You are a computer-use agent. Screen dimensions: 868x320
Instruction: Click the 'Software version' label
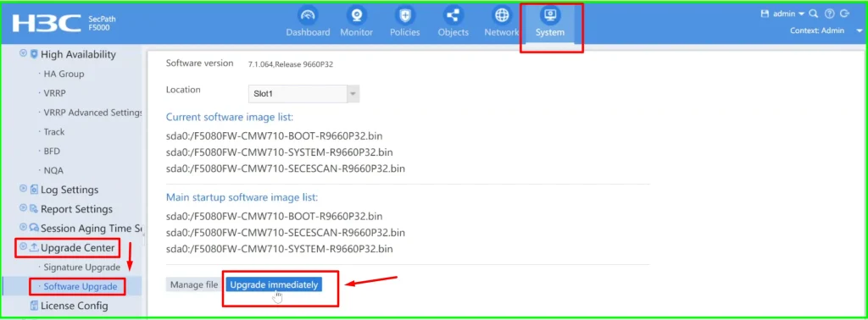(x=200, y=63)
